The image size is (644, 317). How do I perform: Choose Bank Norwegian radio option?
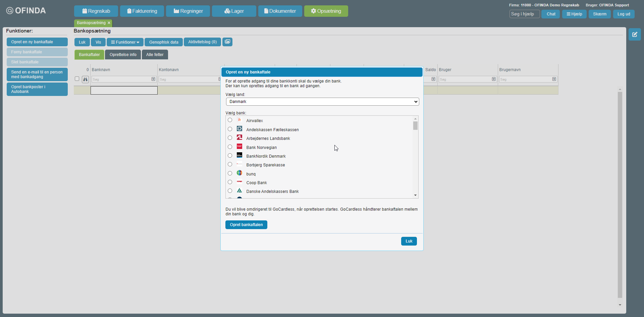pyautogui.click(x=230, y=147)
